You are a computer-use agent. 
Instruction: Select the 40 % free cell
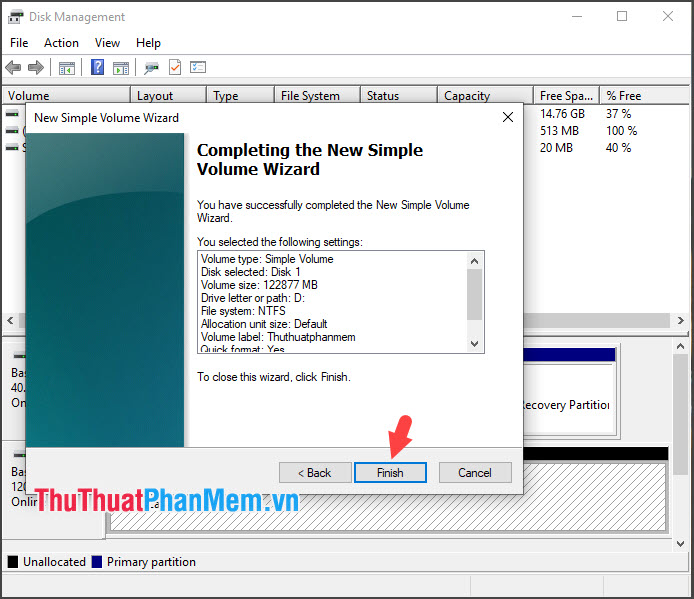[618, 147]
